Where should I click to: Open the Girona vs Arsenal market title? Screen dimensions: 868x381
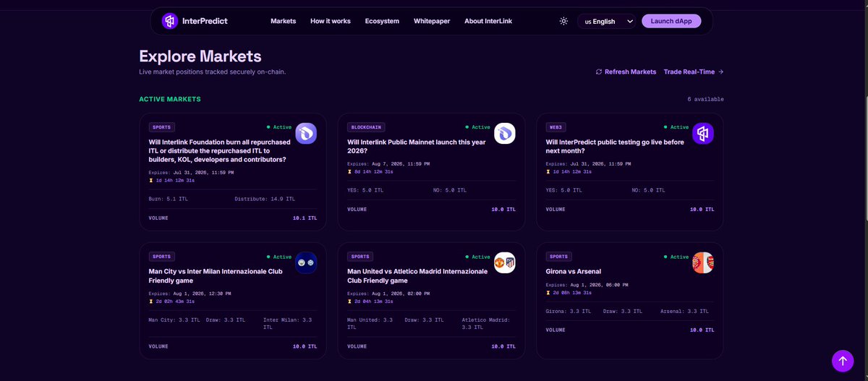point(574,272)
